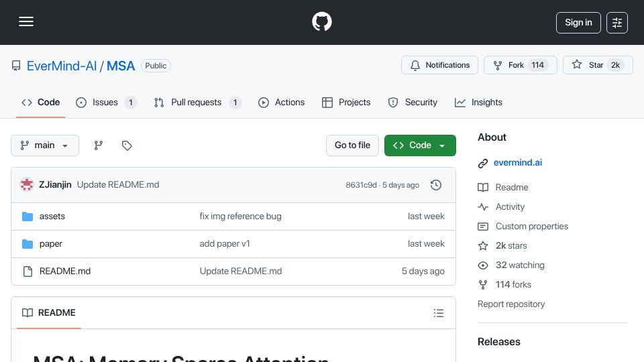The height and width of the screenshot is (362, 644).
Task: Open commit 'fix img reference bug'
Action: click(240, 217)
